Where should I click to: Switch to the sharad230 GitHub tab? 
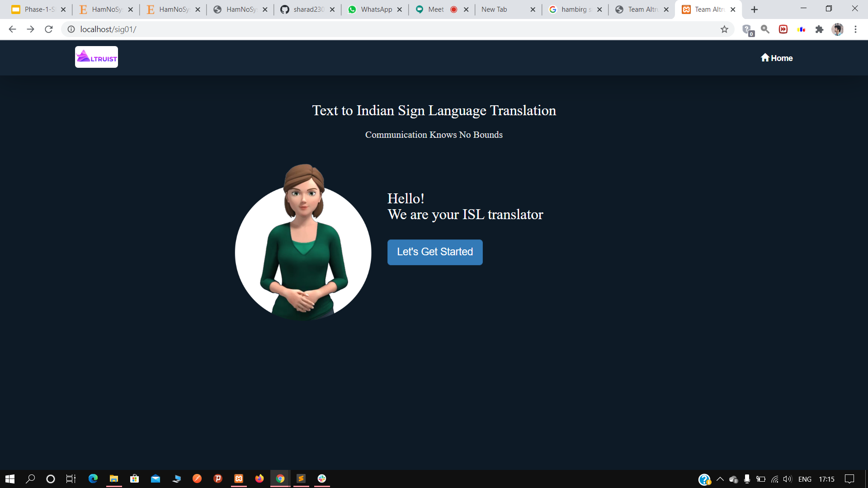coord(307,9)
